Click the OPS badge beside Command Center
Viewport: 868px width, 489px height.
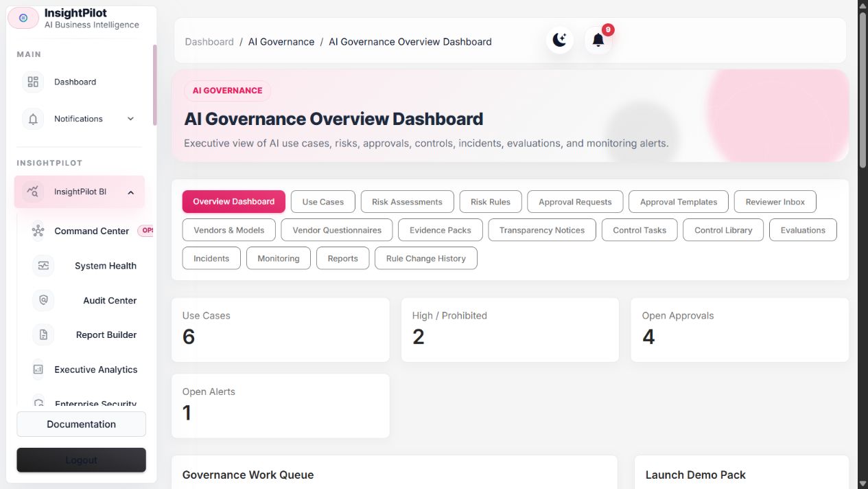coord(146,231)
